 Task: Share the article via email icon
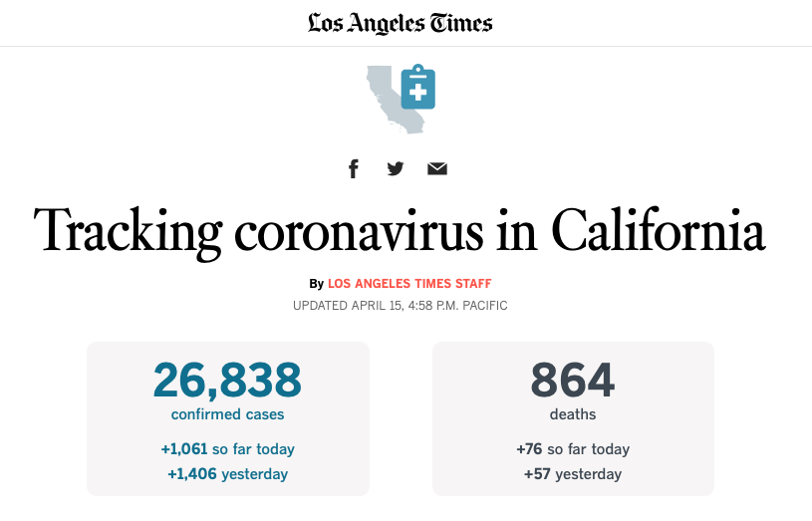point(437,168)
